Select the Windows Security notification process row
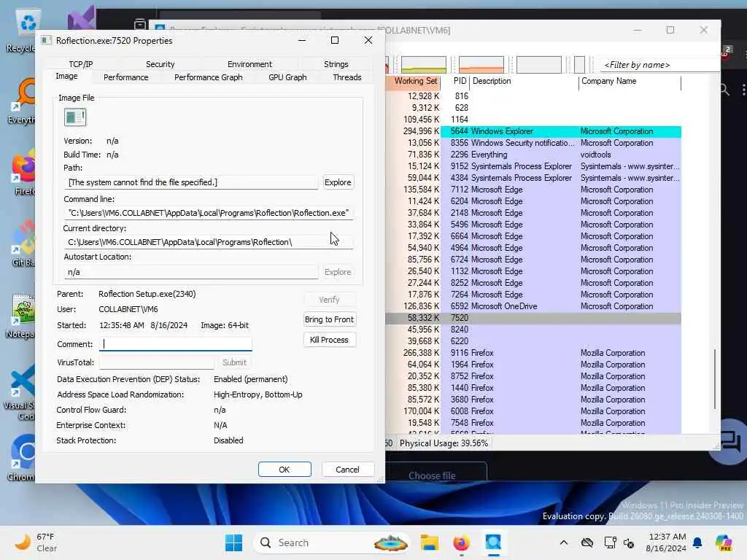 click(x=533, y=143)
